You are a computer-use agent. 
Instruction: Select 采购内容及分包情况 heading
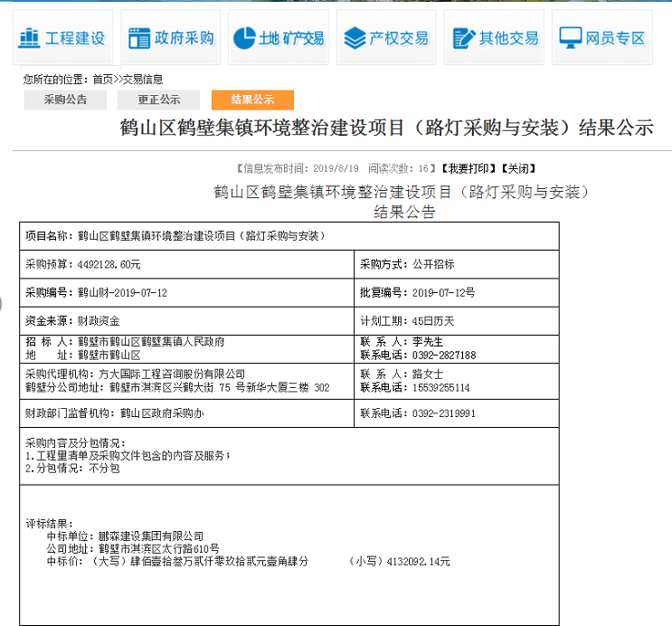click(x=75, y=443)
